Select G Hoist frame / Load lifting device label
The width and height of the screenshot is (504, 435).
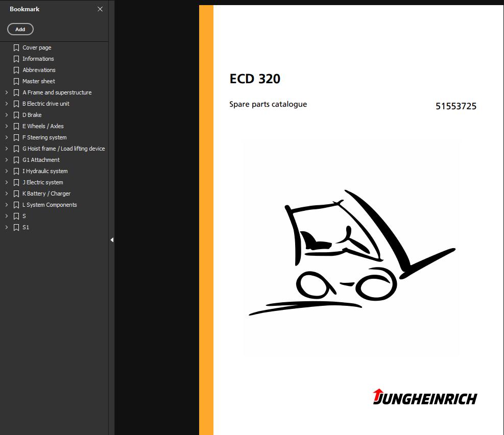coord(64,149)
